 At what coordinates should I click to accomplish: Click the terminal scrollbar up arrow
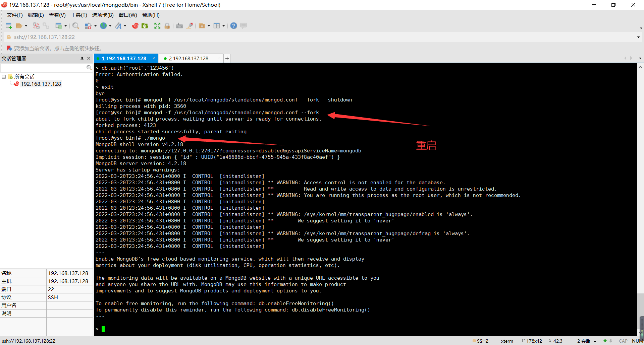point(640,67)
